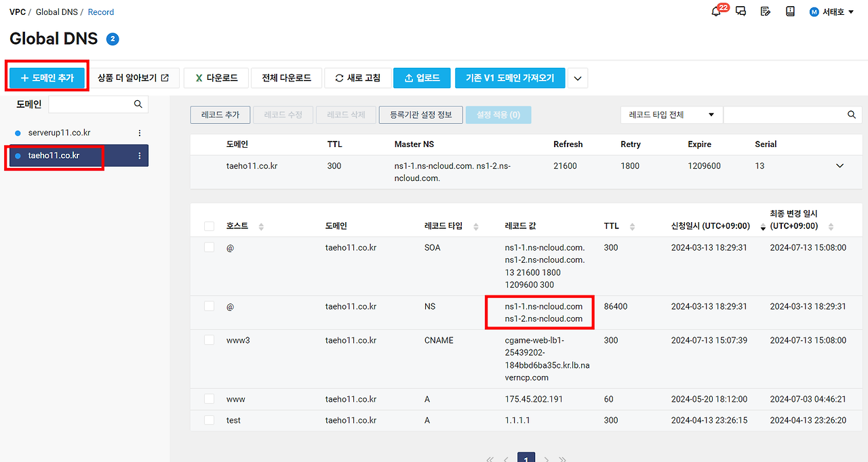Go to Global DNS breadcrumb
868x462 pixels.
(x=56, y=12)
